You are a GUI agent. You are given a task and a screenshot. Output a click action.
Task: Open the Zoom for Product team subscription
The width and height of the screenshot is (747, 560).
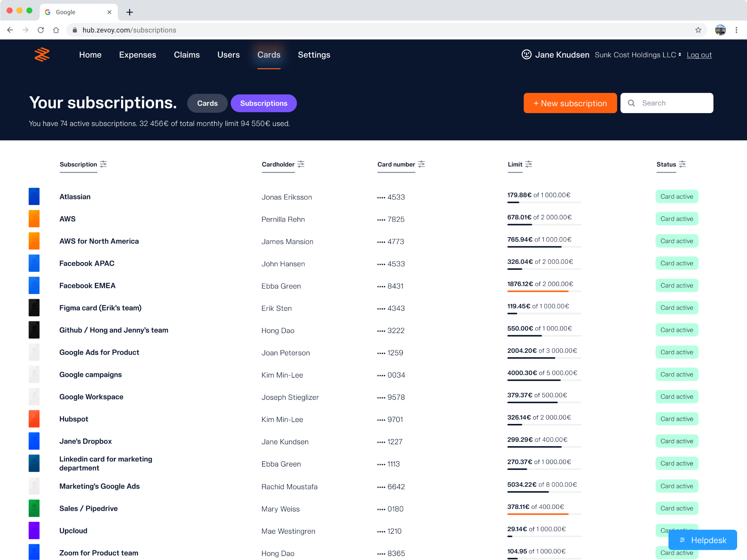coord(99,553)
